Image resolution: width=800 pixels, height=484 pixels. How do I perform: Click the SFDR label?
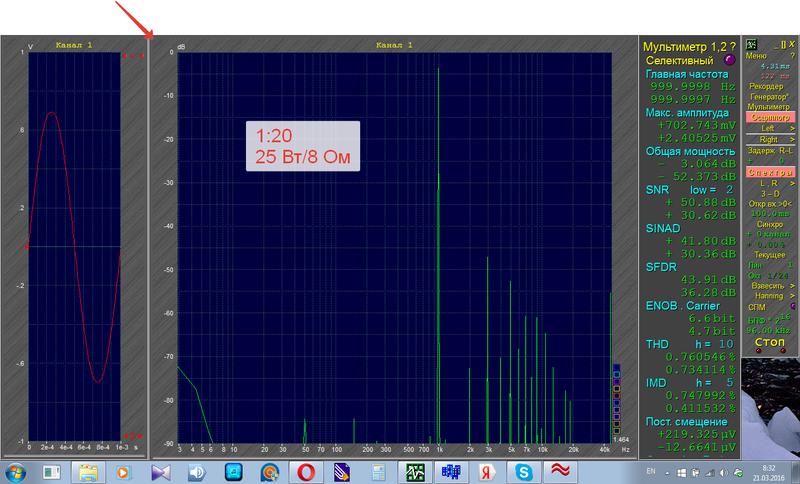[661, 267]
